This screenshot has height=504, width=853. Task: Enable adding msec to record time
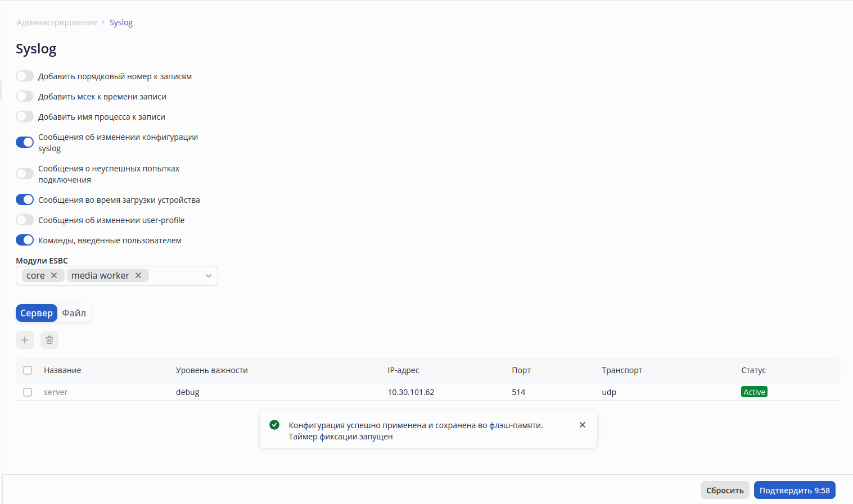pos(25,97)
